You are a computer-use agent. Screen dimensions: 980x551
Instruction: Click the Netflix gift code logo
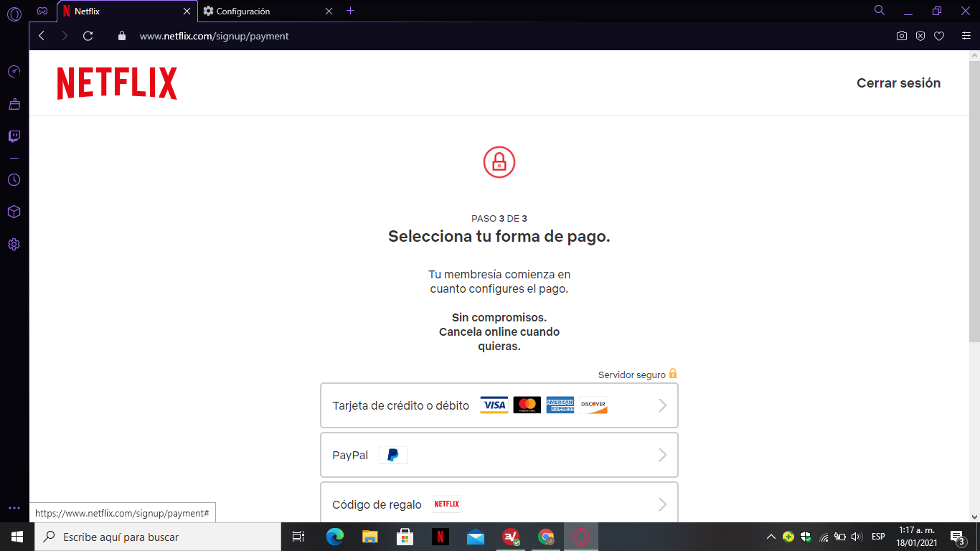tap(446, 504)
